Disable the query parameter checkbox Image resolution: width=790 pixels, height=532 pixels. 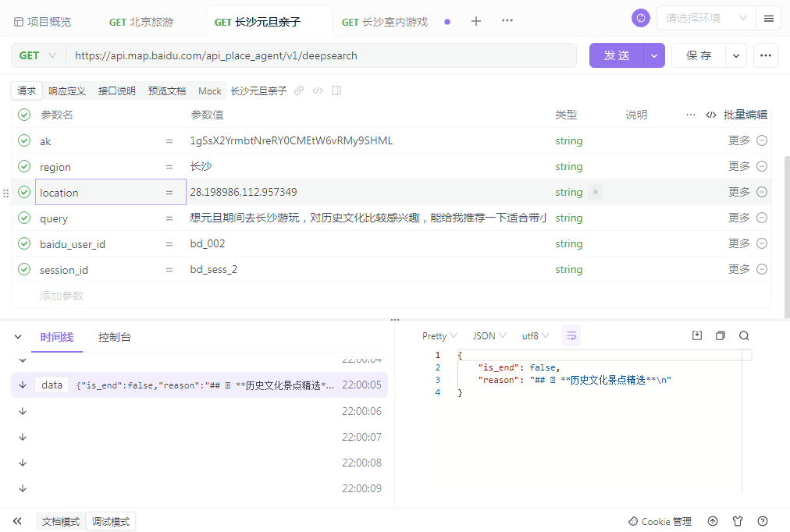coord(24,218)
